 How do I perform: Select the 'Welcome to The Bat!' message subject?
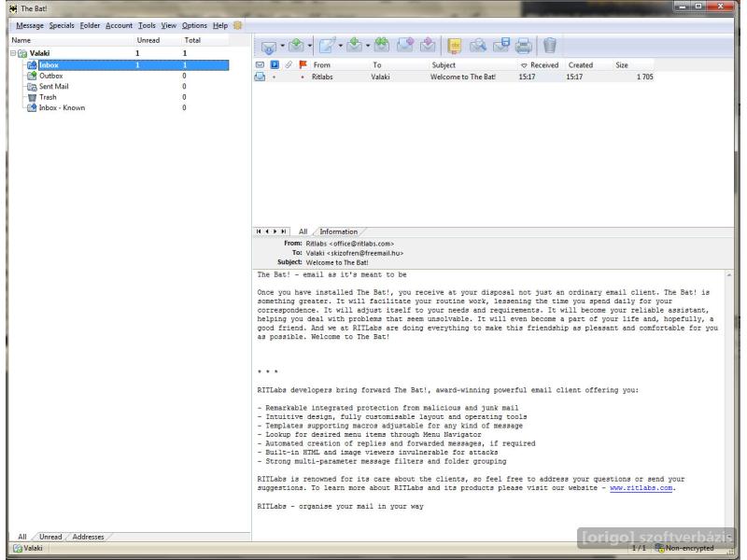(462, 77)
